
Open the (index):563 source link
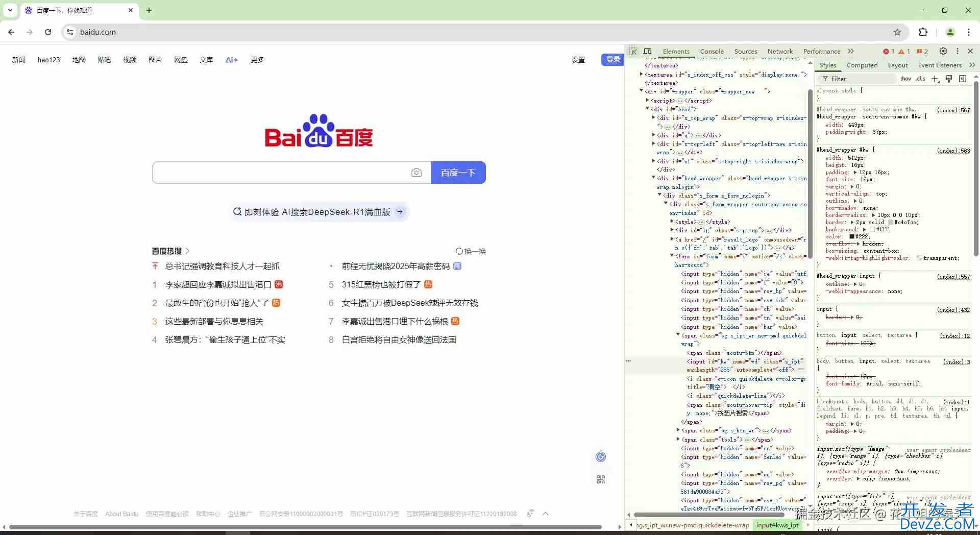953,150
